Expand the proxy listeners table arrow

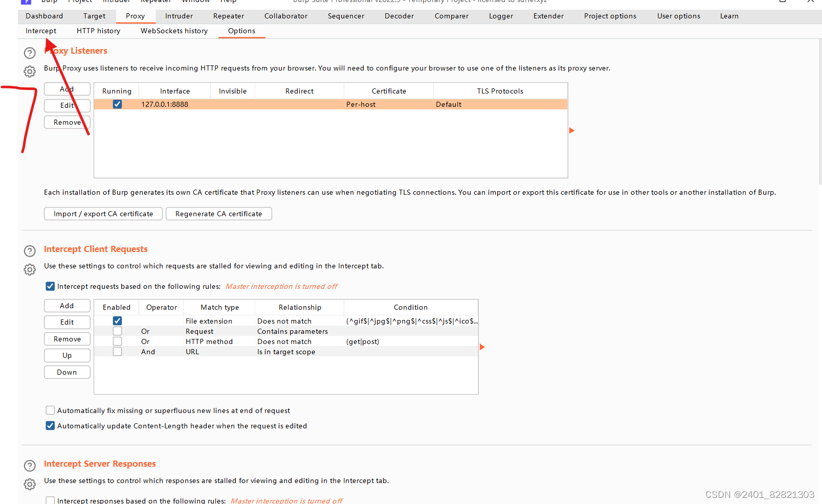[x=572, y=130]
